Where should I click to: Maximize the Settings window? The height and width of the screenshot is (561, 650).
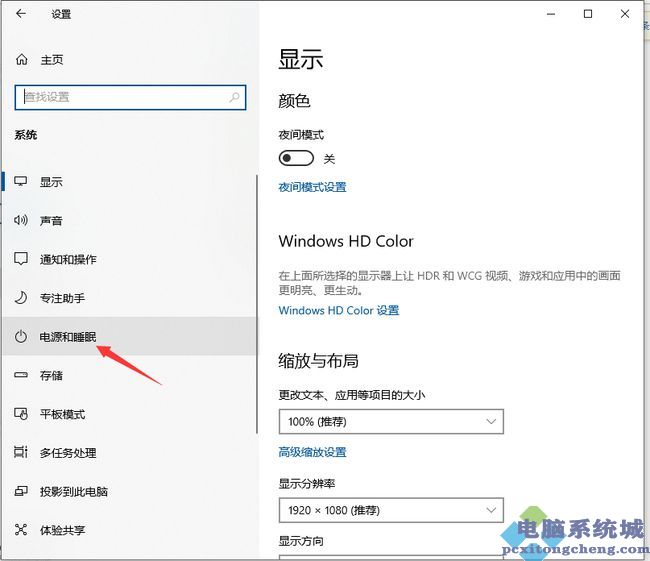(x=588, y=14)
